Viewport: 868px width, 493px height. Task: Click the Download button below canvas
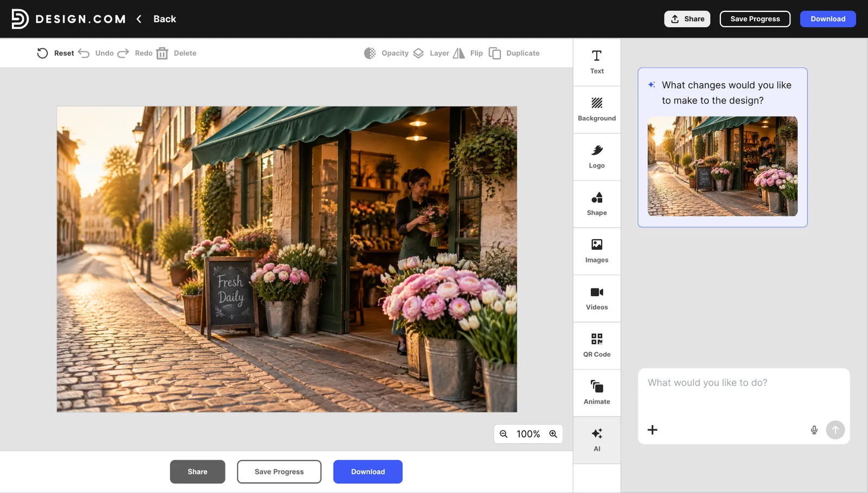click(x=368, y=472)
